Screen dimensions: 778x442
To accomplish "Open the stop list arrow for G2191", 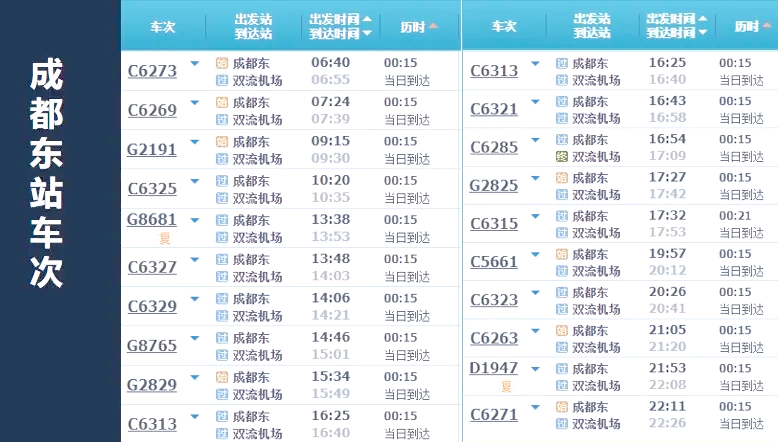I will (195, 142).
